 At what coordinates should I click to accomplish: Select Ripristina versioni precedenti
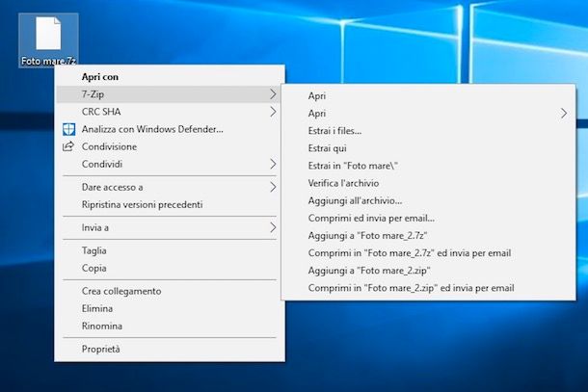tap(170, 204)
